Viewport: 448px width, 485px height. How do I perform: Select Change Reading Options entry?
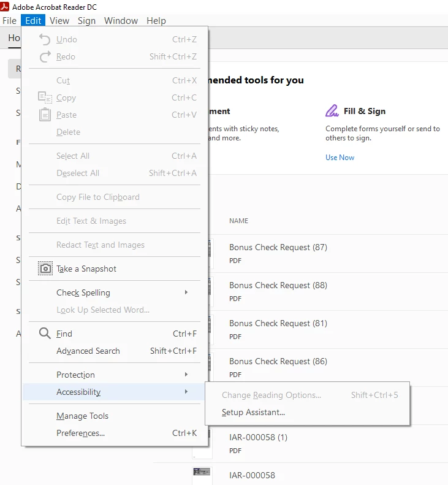pos(307,395)
